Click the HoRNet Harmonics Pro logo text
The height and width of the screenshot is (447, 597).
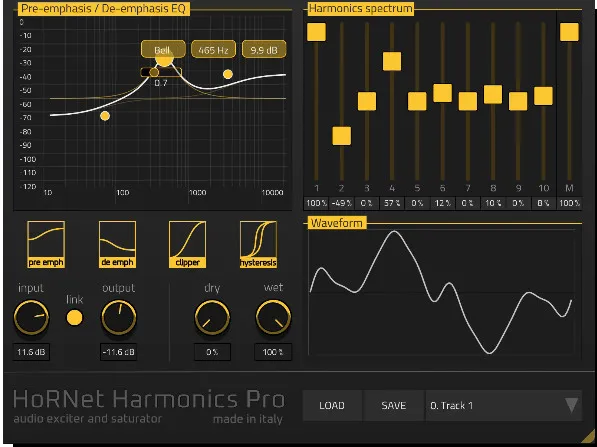point(149,399)
